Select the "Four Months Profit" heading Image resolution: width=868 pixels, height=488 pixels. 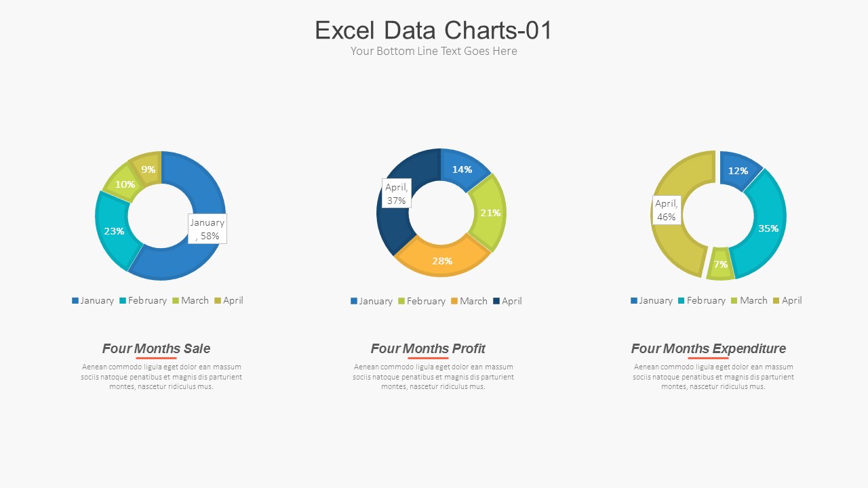click(428, 348)
